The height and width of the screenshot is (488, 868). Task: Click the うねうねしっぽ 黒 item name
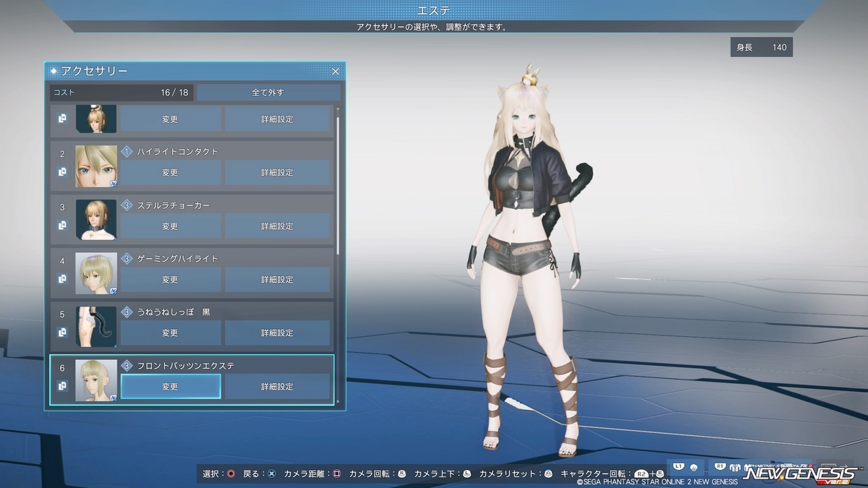point(174,312)
